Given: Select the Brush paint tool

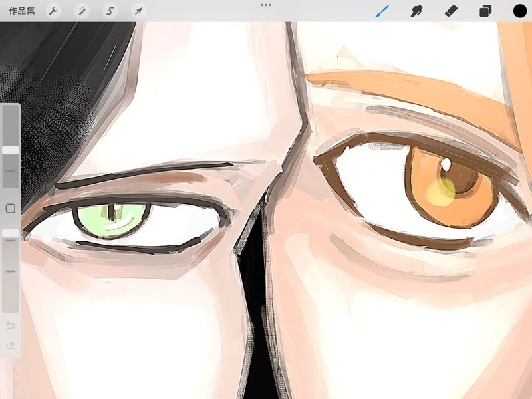Looking at the screenshot, I should [x=383, y=11].
